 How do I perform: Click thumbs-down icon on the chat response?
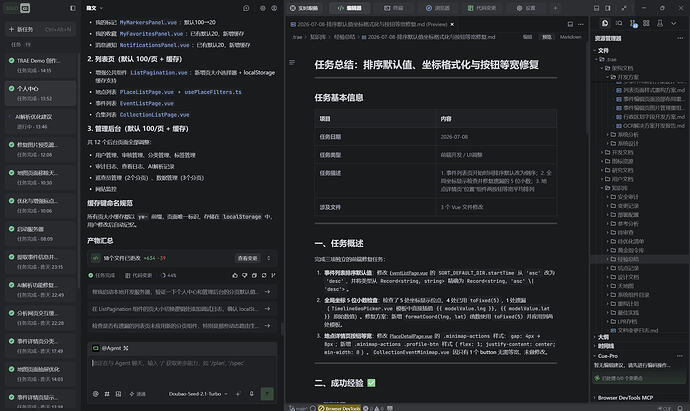pos(244,275)
